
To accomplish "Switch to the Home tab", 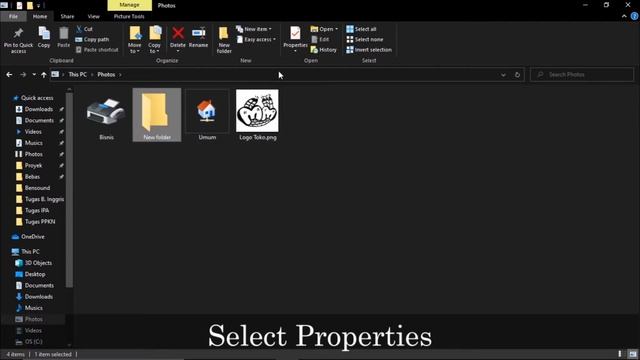I will [x=40, y=16].
